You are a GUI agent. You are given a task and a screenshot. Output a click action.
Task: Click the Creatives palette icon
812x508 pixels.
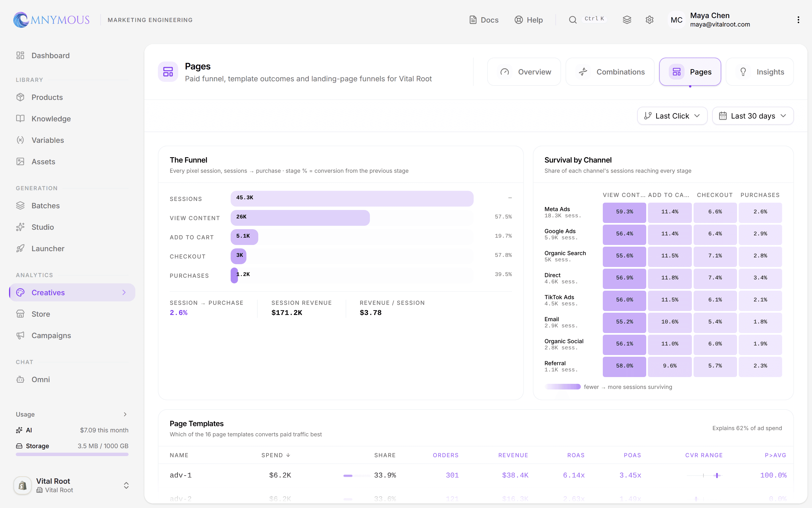click(21, 292)
